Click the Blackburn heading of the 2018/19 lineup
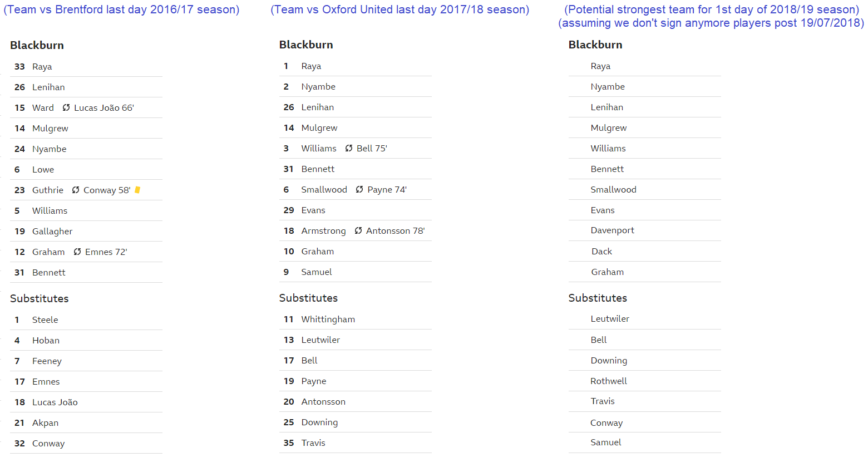This screenshot has height=462, width=868. pyautogui.click(x=595, y=45)
